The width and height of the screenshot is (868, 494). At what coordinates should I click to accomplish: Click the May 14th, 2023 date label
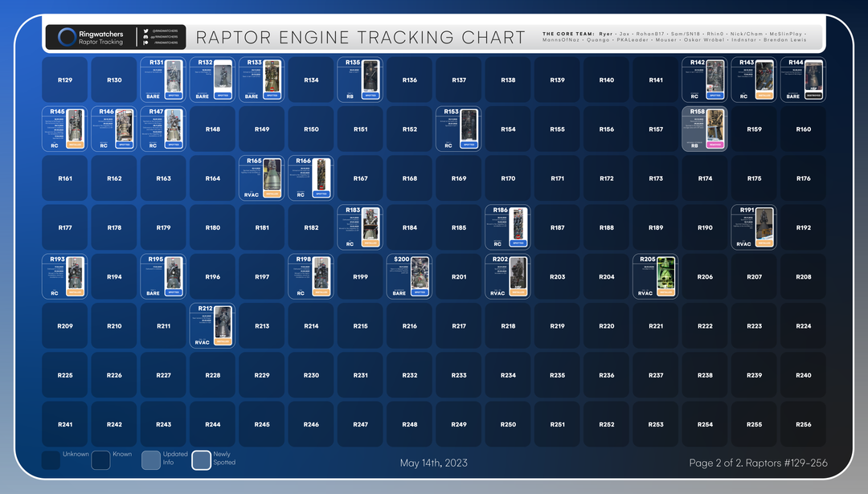coord(434,463)
